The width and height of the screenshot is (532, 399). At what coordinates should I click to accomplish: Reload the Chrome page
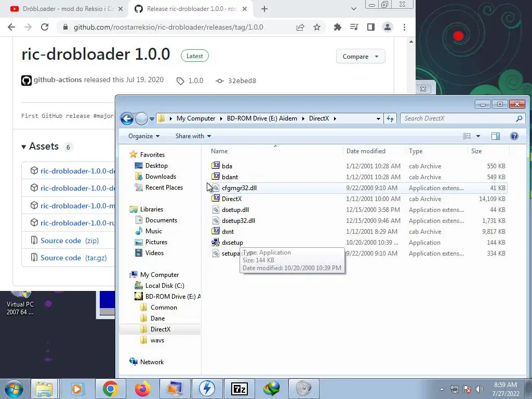(x=45, y=27)
